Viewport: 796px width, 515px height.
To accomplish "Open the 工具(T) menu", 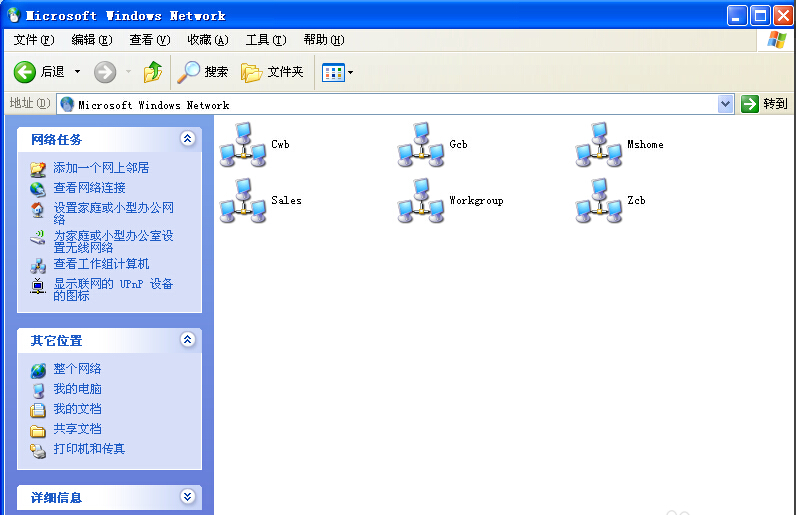I will coord(265,40).
